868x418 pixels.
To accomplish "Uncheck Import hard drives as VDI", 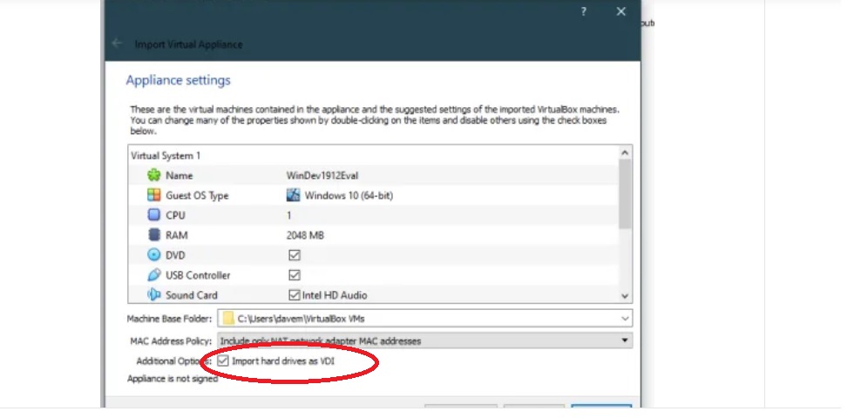I will [x=223, y=361].
